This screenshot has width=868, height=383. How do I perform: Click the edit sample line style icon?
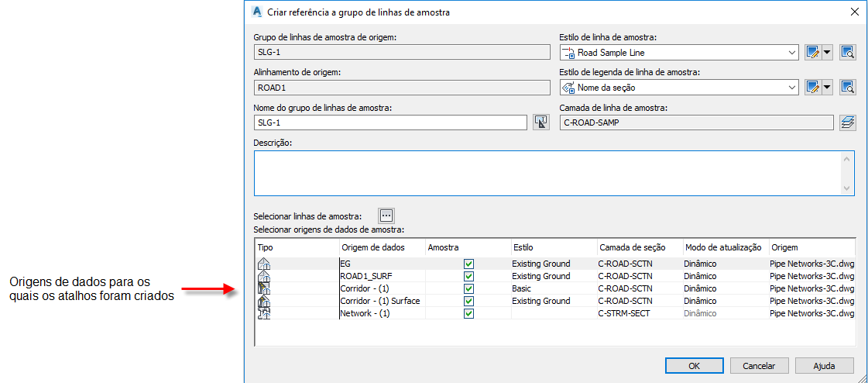pos(812,53)
